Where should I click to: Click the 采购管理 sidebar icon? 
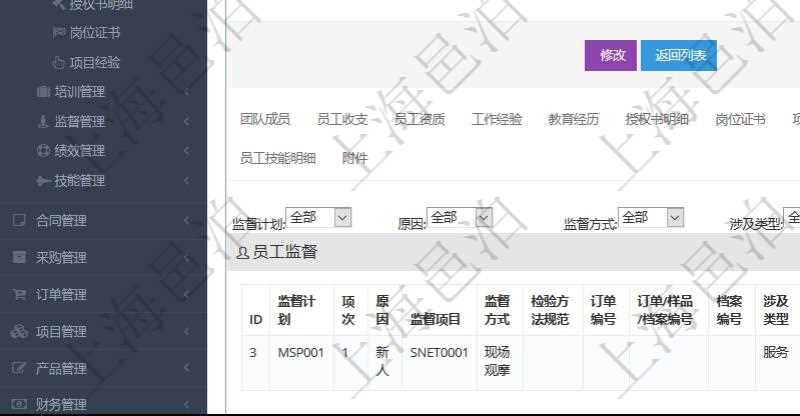point(19,257)
